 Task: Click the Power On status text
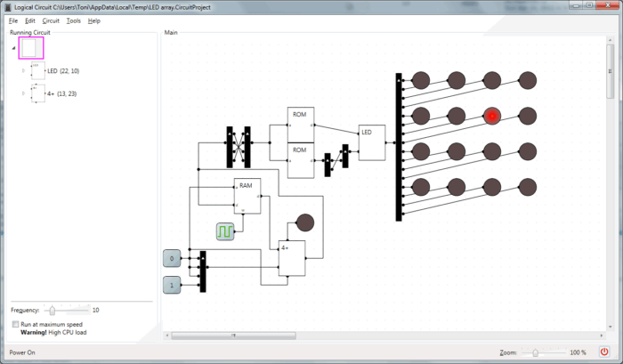pos(22,352)
